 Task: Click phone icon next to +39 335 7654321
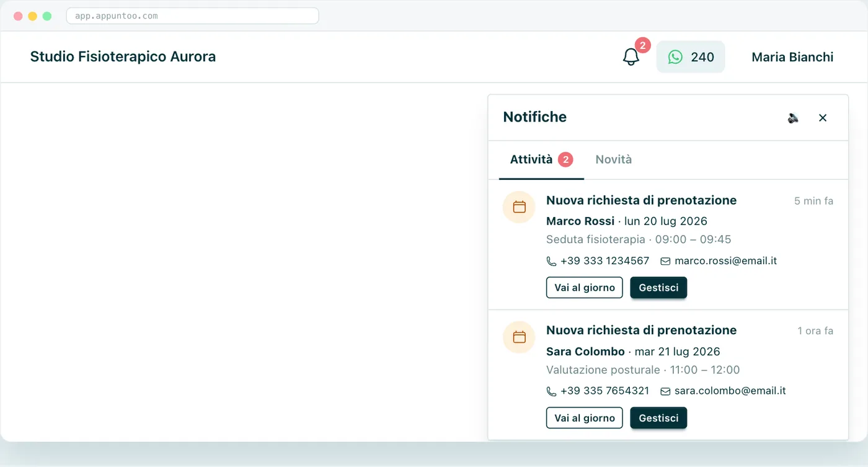tap(551, 392)
